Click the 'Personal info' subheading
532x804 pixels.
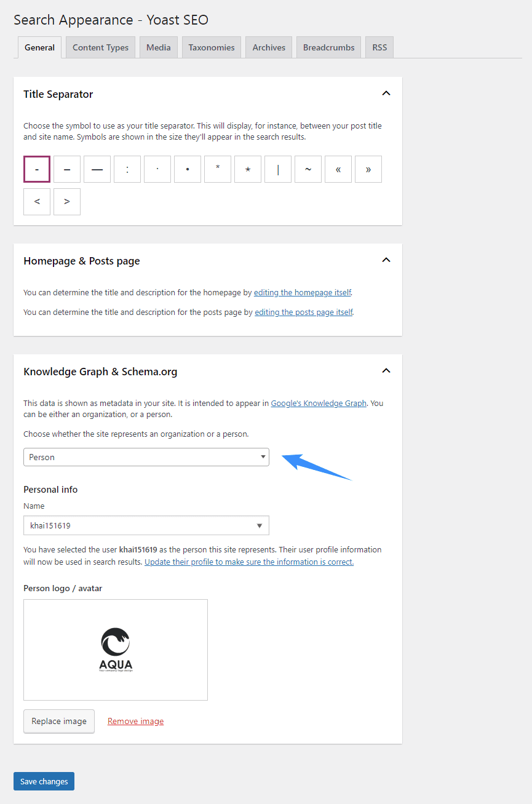coord(50,490)
